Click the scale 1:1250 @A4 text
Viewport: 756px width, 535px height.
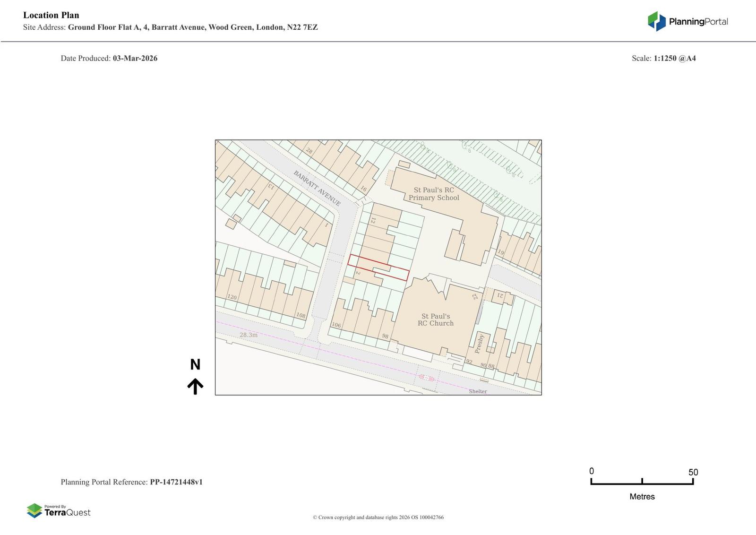coord(674,58)
